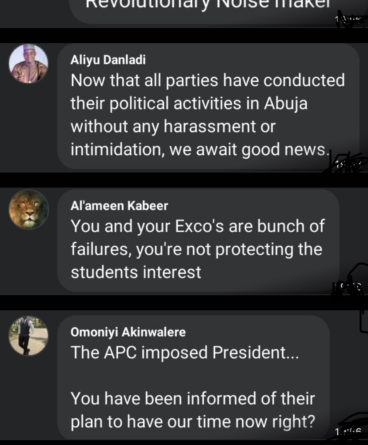Tap the lion avatar of Al'ameen Kabeer
The image size is (368, 445).
point(28,209)
